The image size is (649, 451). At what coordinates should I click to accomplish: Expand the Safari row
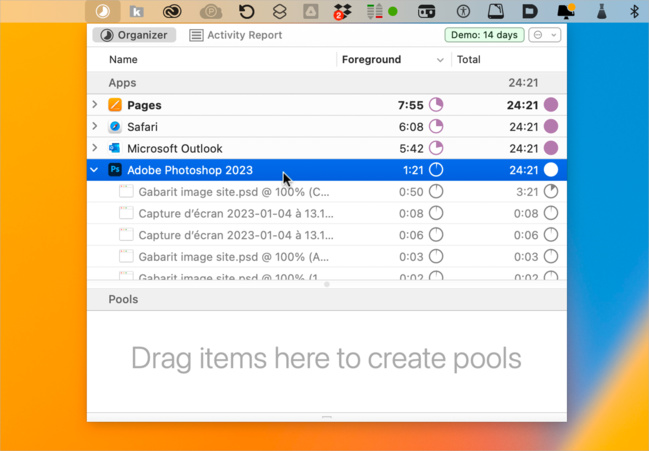coord(95,126)
